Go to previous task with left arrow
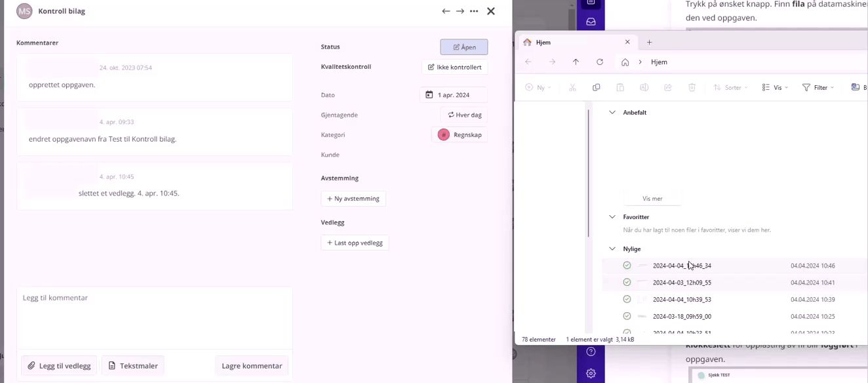This screenshot has width=868, height=383. click(446, 11)
